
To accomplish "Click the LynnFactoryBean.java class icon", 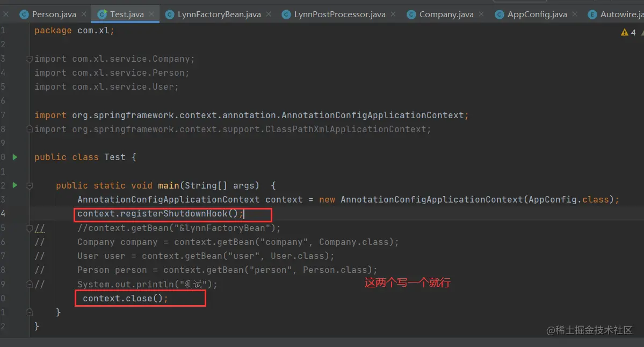I will pyautogui.click(x=170, y=15).
